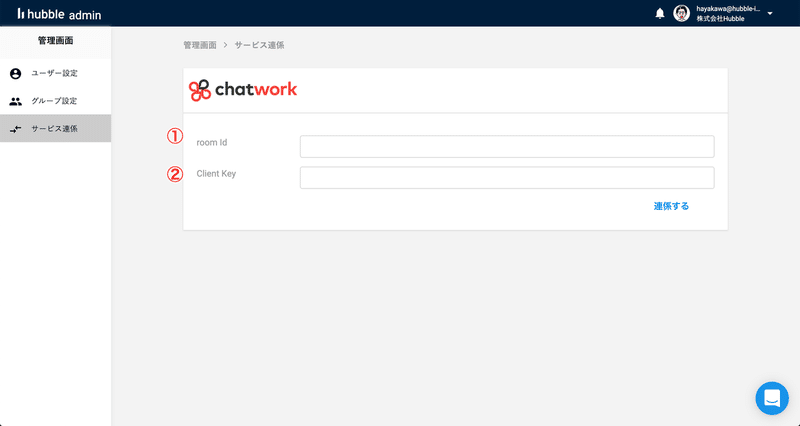Image resolution: width=800 pixels, height=426 pixels.
Task: Open the notifications bell
Action: click(x=660, y=14)
